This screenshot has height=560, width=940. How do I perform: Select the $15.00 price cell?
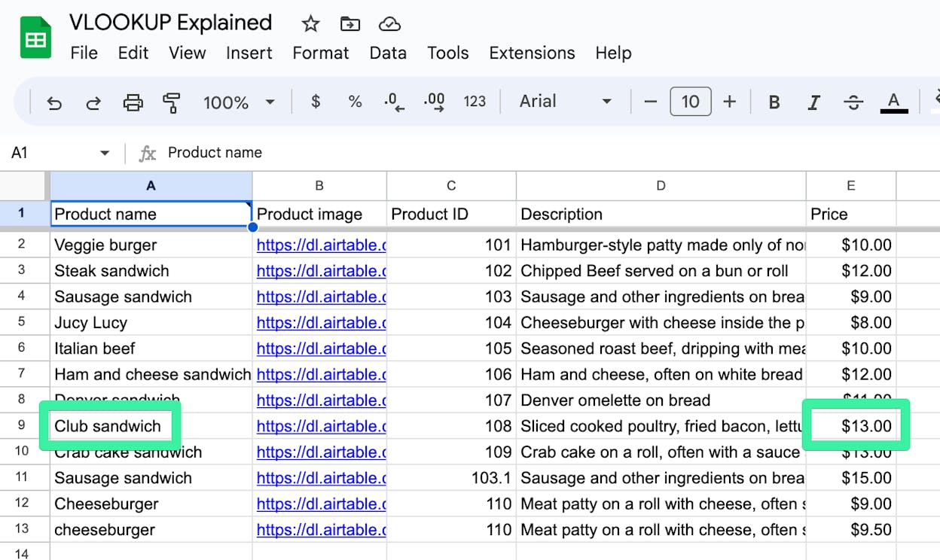[851, 478]
